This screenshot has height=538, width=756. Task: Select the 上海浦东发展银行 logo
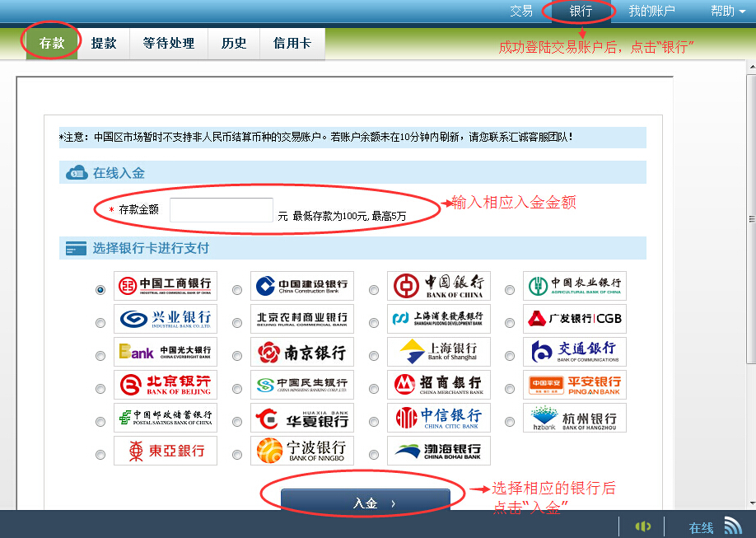(439, 319)
